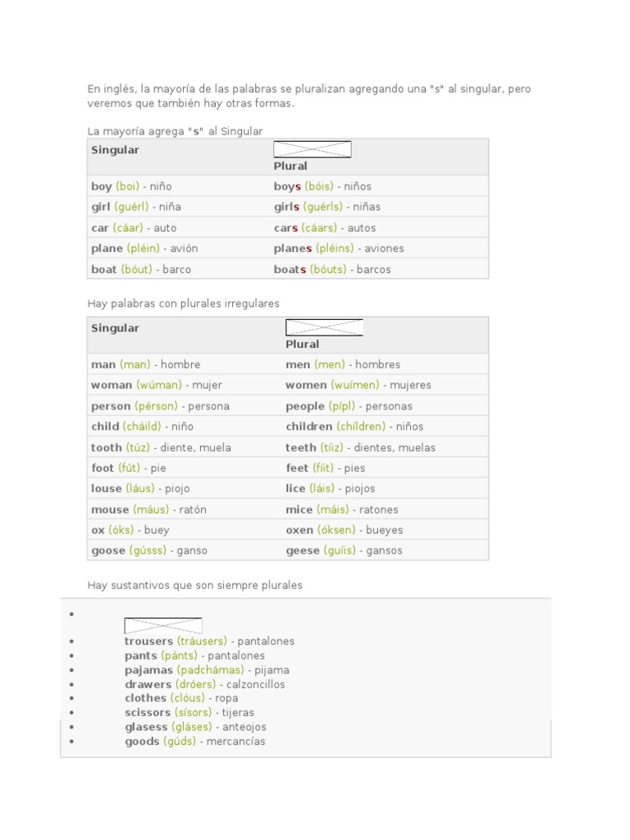The height and width of the screenshot is (840, 630).
Task: Click the heading Hay palabras con plurales irregulares
Action: [183, 304]
